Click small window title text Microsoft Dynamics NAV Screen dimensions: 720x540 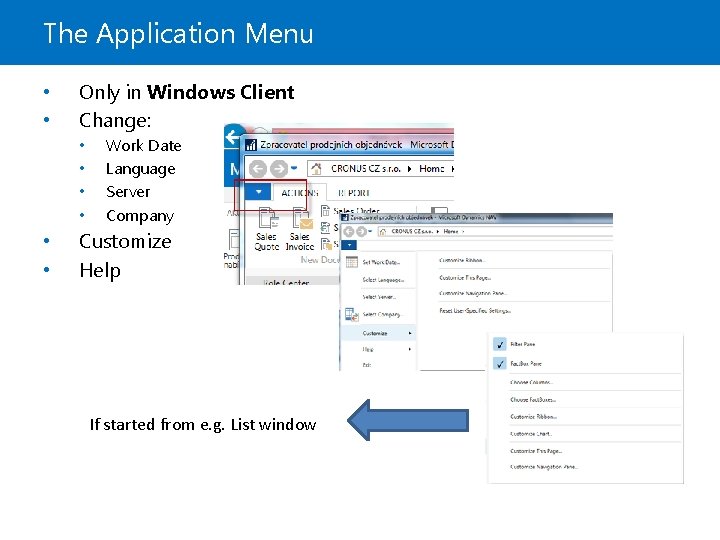pyautogui.click(x=467, y=218)
